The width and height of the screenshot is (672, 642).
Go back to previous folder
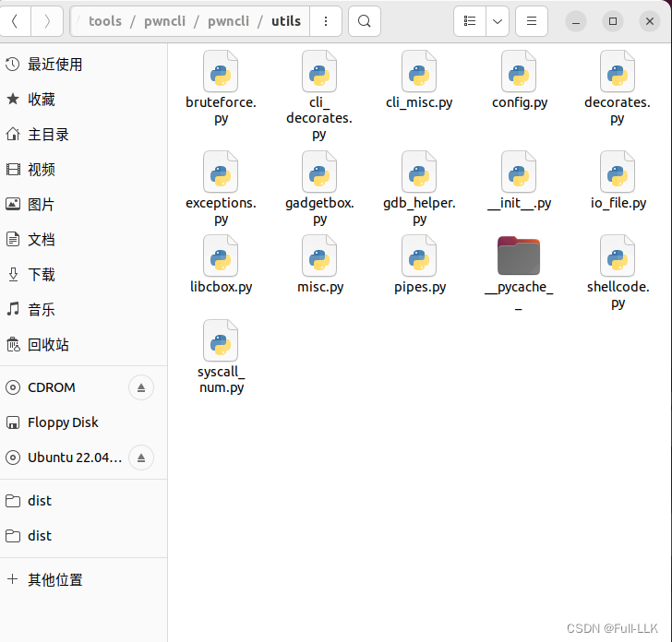point(15,21)
